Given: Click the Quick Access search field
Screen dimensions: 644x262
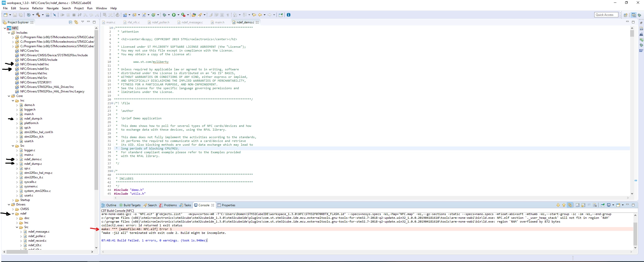Looking at the screenshot, I should tap(606, 15).
